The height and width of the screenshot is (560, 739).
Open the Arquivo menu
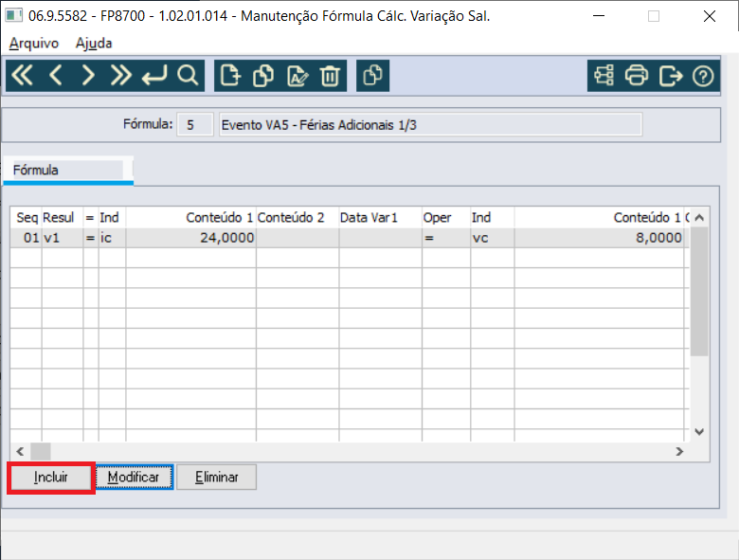click(x=34, y=44)
